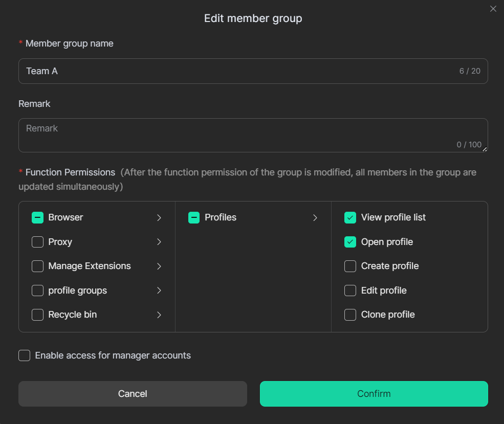Enable the Create profile permission
Screen dimensions: 504x424
(350, 266)
